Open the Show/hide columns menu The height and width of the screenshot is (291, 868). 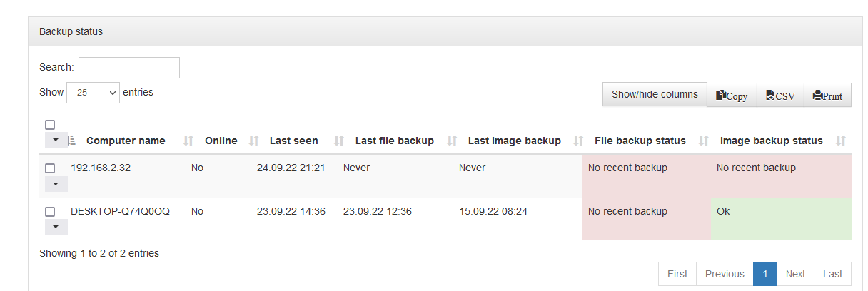(x=655, y=94)
